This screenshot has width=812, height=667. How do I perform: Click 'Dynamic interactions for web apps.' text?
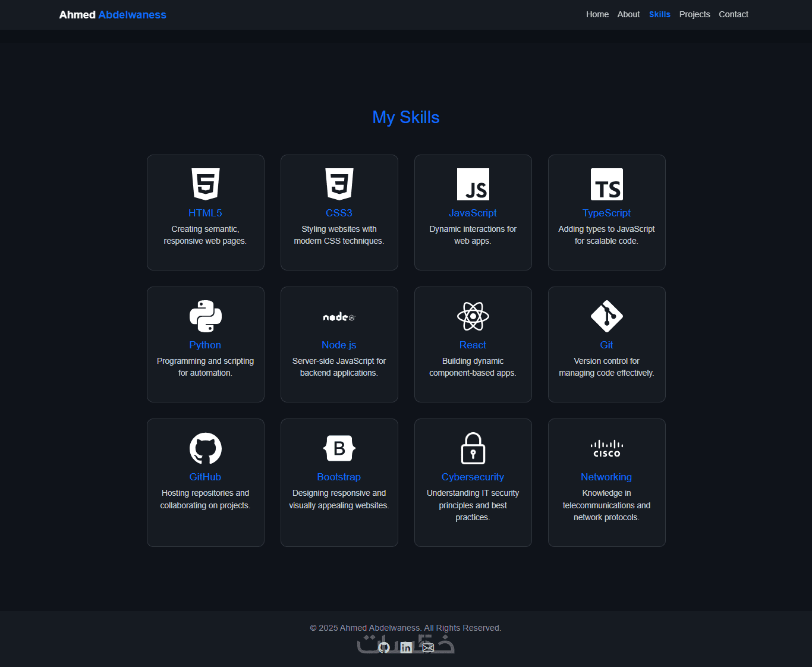click(x=473, y=235)
